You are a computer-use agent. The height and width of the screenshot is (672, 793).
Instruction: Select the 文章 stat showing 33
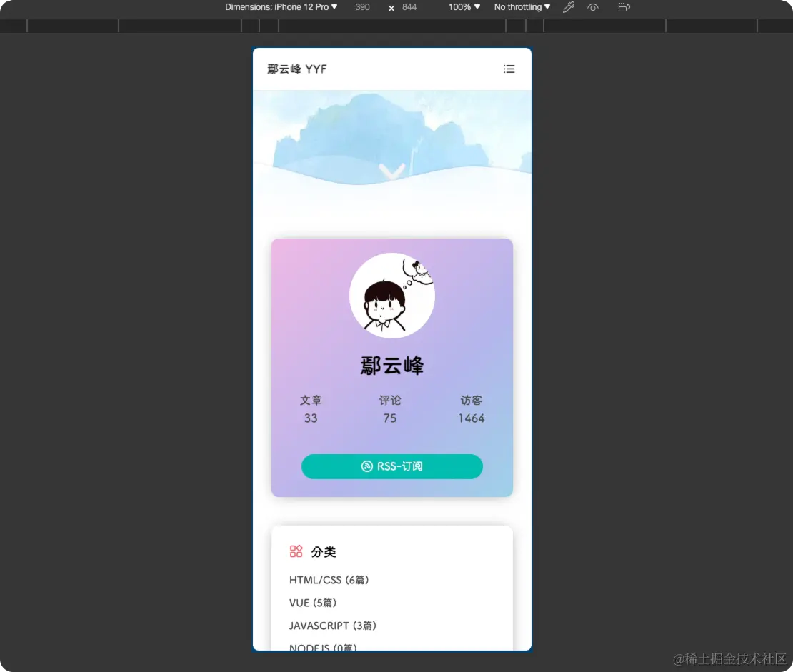(x=311, y=408)
